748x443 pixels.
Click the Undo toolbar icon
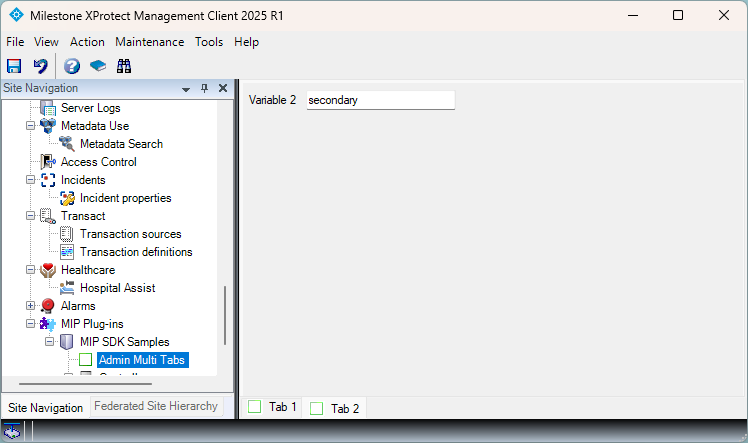(x=40, y=66)
